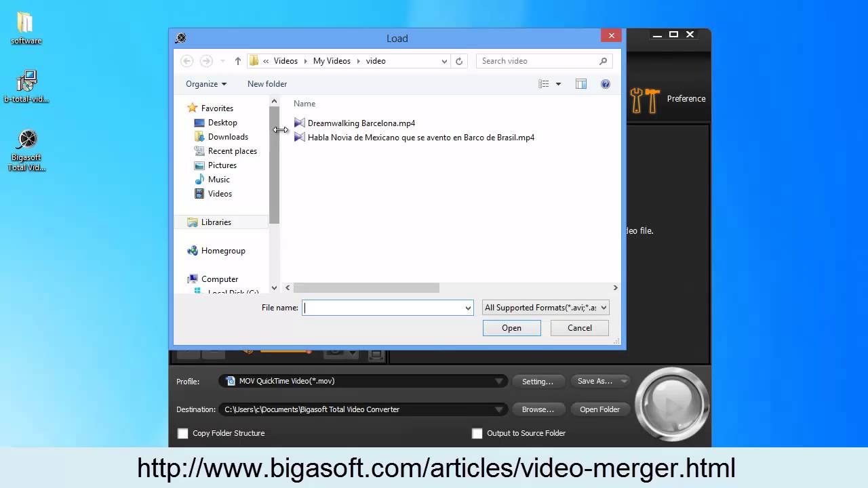
Task: Open the Profile format dropdown
Action: pyautogui.click(x=499, y=381)
